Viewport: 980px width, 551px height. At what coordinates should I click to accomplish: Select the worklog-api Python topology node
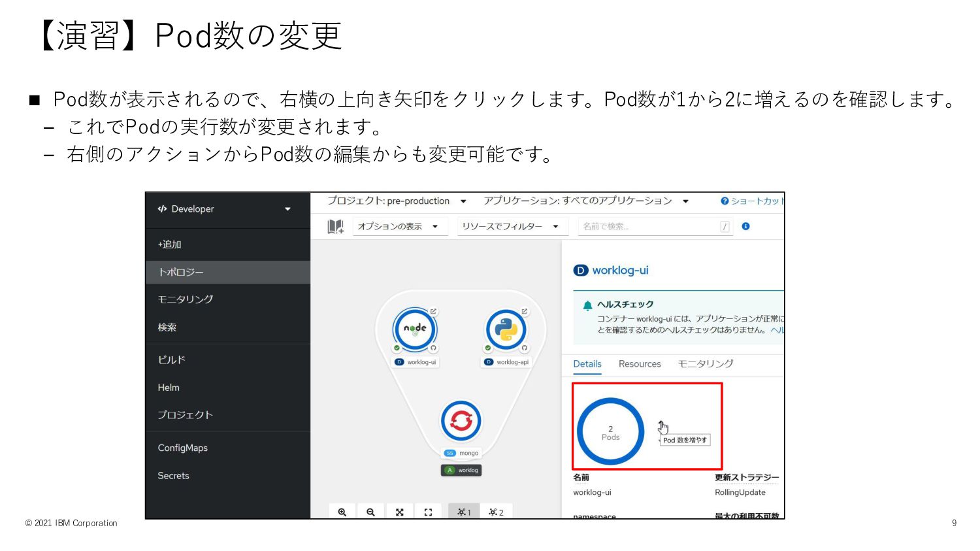coord(506,329)
